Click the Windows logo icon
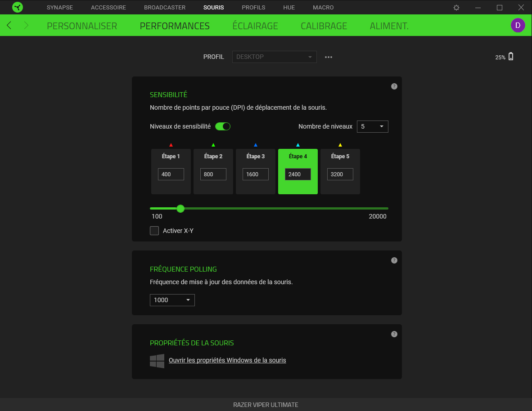 (157, 361)
